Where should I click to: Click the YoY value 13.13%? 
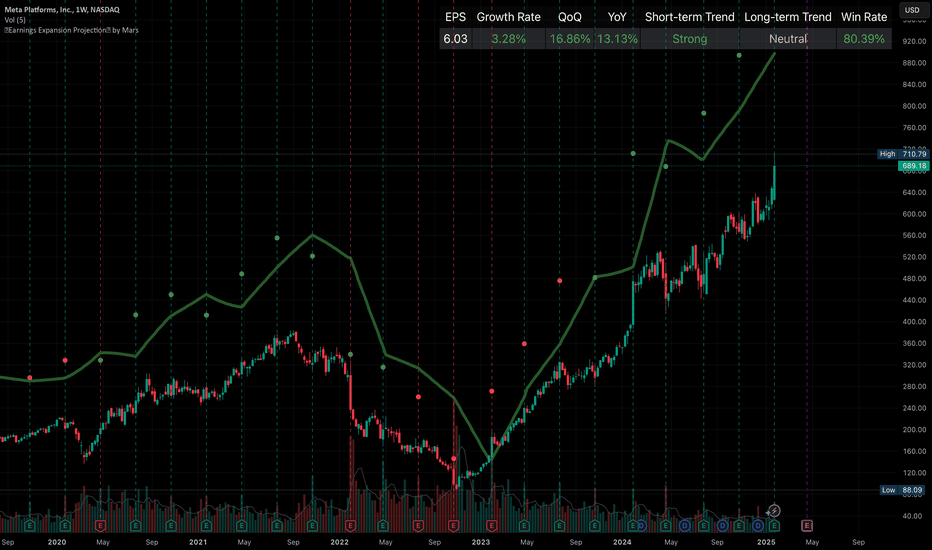617,39
